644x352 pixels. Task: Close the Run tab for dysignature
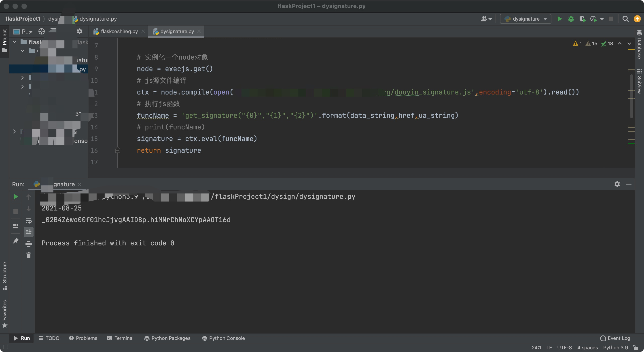click(x=80, y=184)
